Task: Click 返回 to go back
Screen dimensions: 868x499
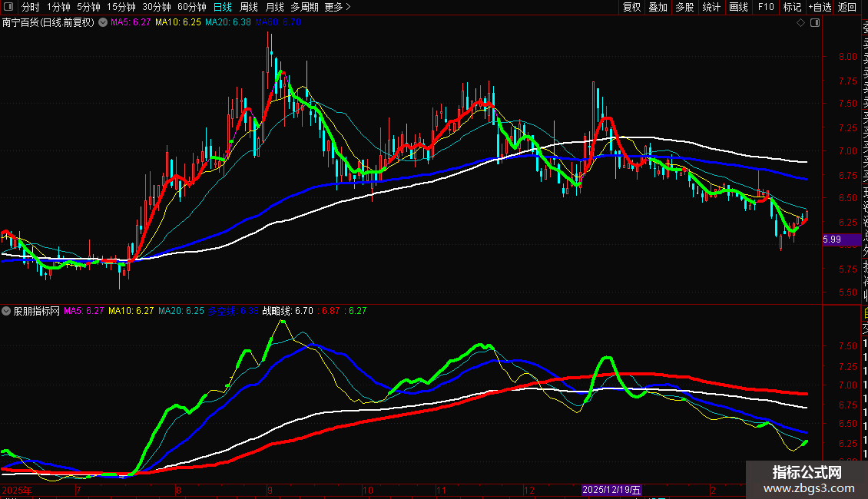Action: pyautogui.click(x=847, y=7)
